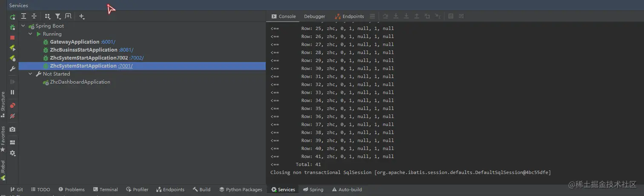Click the JRebel run rocket icon
The width and height of the screenshot is (644, 196).
click(12, 48)
